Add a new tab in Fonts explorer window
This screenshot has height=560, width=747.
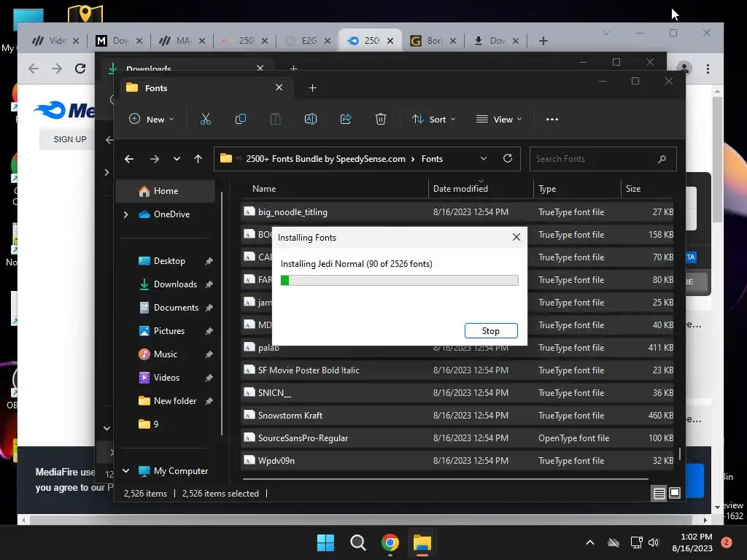click(x=312, y=88)
